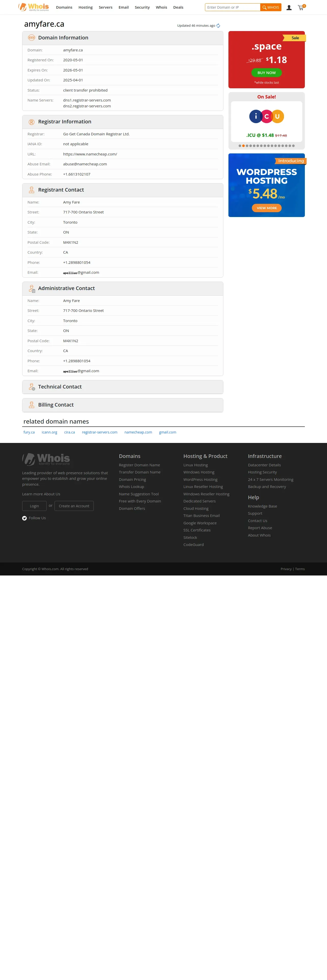Open the fury.ca related domain link

[29, 432]
